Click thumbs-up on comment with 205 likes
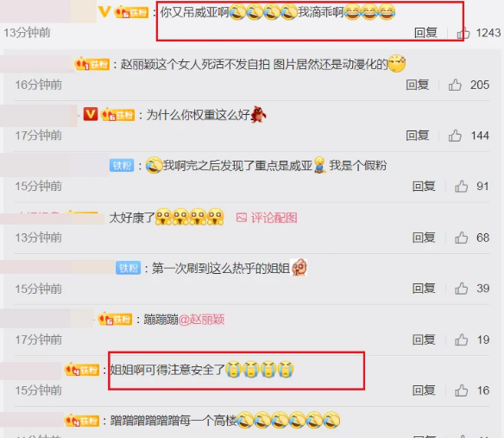 click(455, 85)
